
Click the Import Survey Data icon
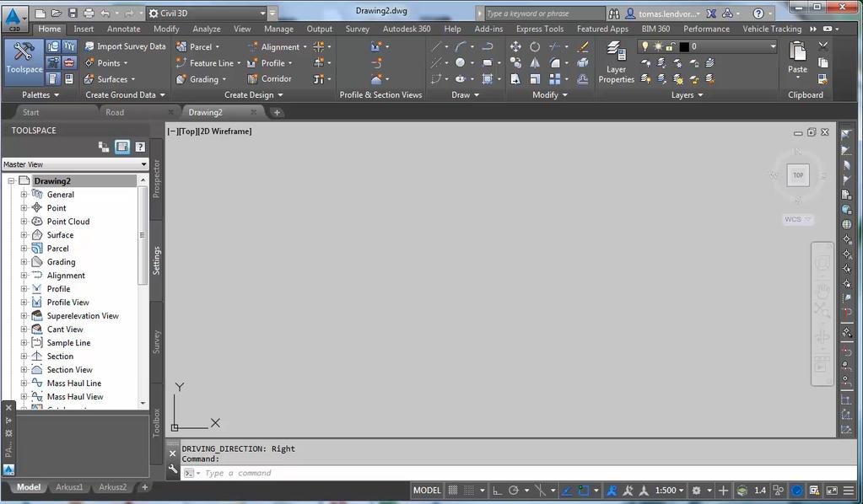tap(89, 46)
